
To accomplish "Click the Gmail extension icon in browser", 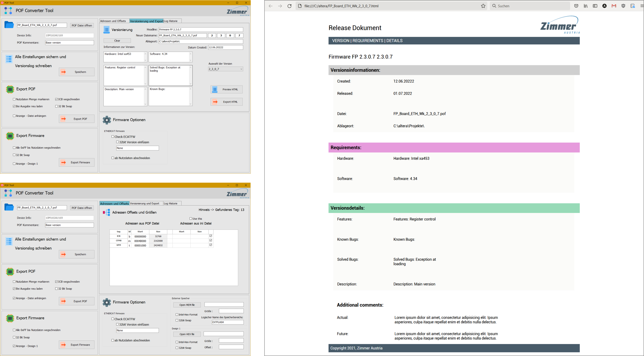I will click(x=614, y=6).
